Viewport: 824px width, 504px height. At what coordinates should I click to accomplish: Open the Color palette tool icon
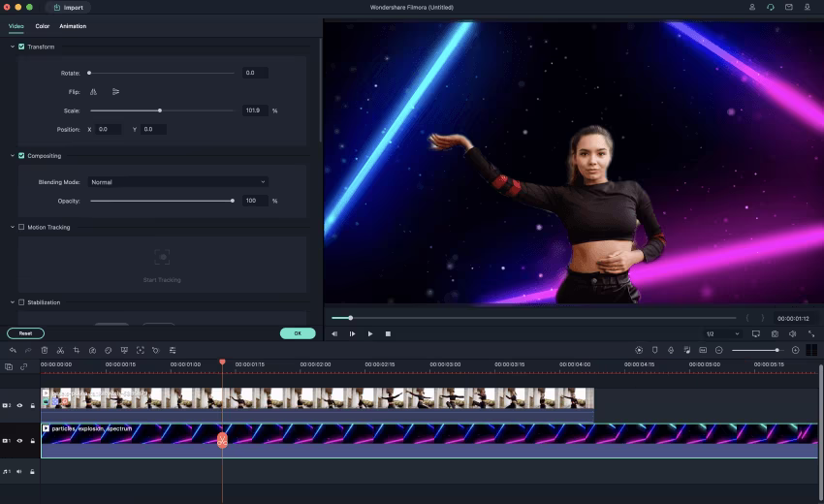109,350
